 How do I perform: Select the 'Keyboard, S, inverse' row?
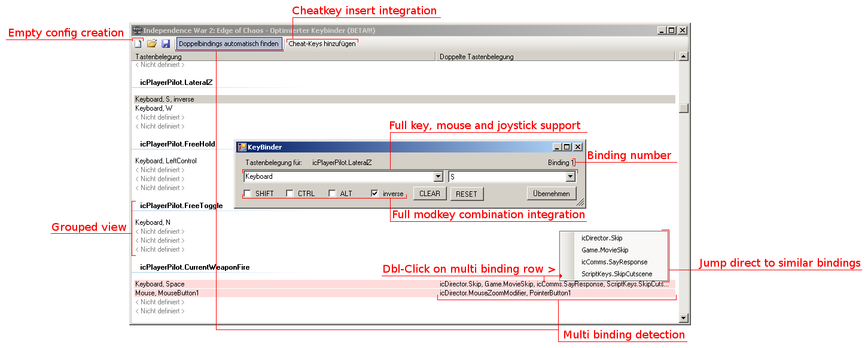pos(404,99)
